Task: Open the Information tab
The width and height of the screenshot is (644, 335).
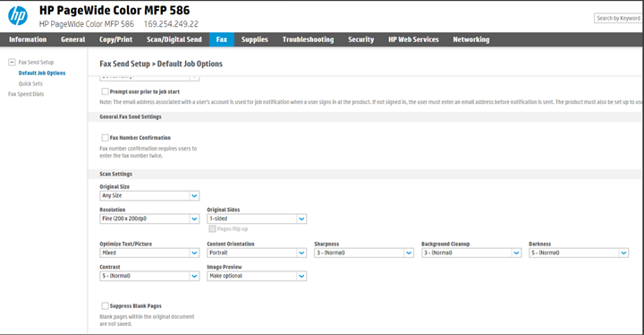Action: point(28,39)
